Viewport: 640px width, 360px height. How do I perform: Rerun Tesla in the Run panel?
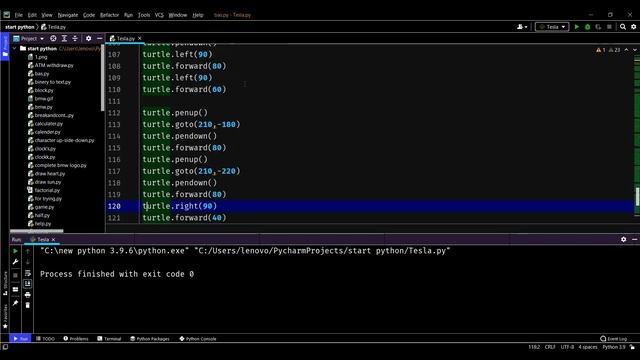pos(16,251)
